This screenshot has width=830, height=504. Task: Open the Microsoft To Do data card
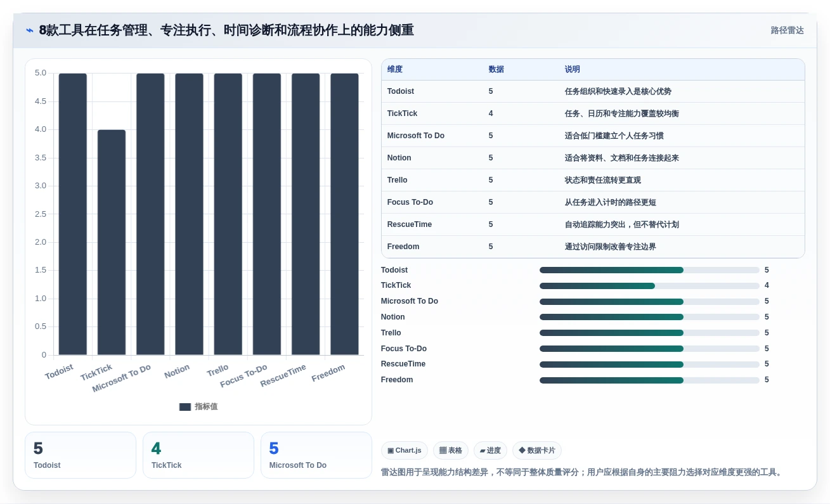pos(316,455)
